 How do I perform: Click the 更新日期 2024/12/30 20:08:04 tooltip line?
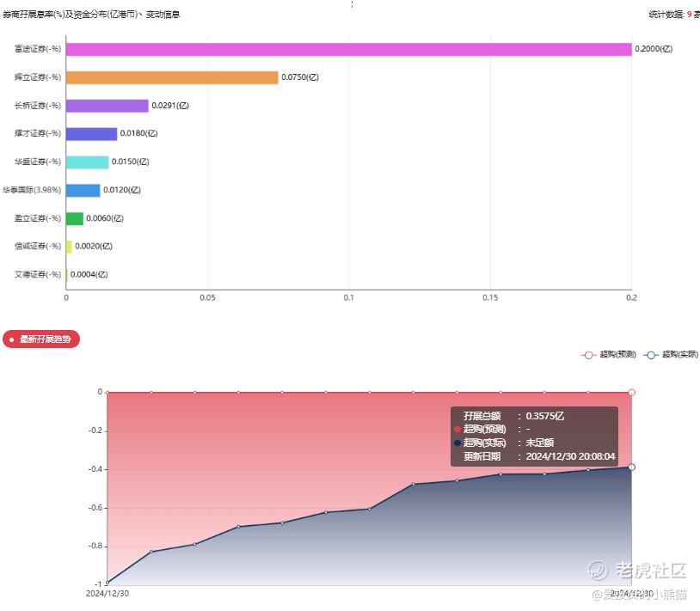tap(539, 456)
